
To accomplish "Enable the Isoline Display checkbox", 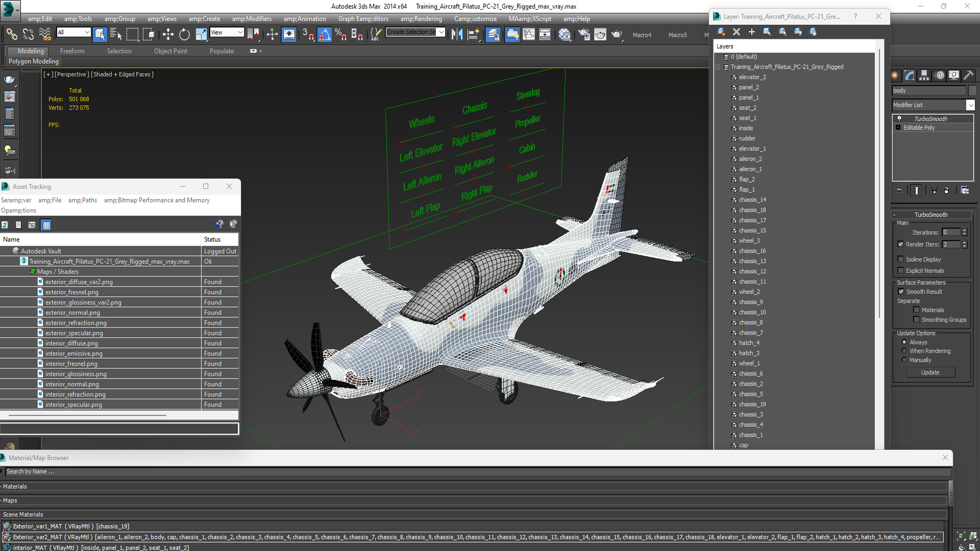I will coord(901,259).
